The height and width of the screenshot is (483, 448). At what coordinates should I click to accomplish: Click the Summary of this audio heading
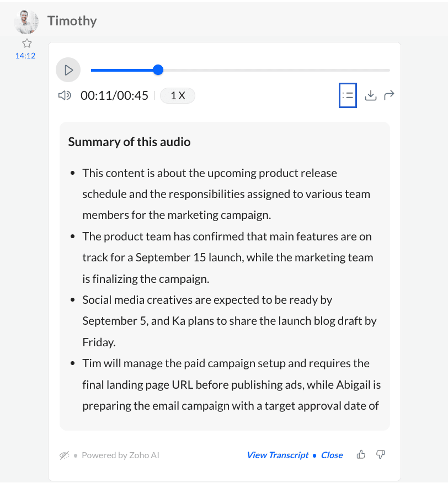129,142
